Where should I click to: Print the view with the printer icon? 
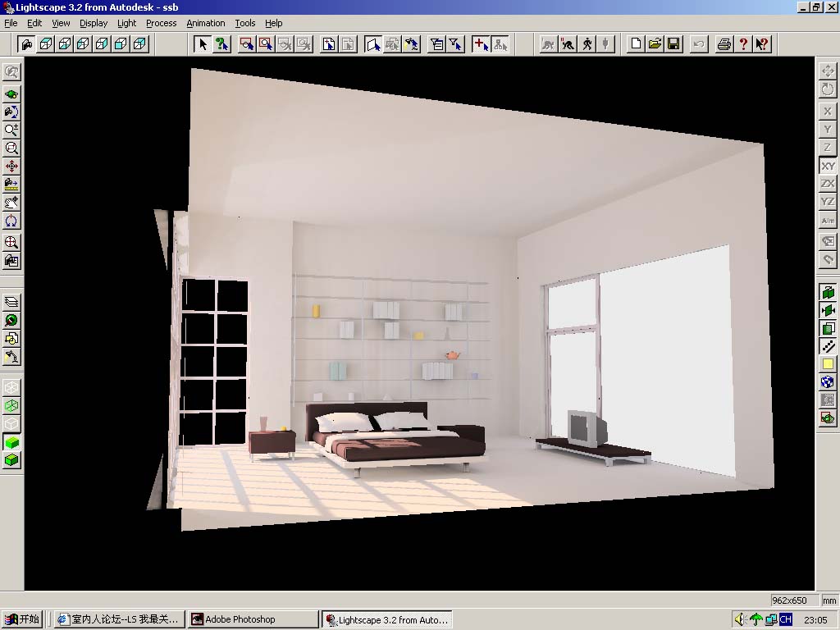coord(724,44)
